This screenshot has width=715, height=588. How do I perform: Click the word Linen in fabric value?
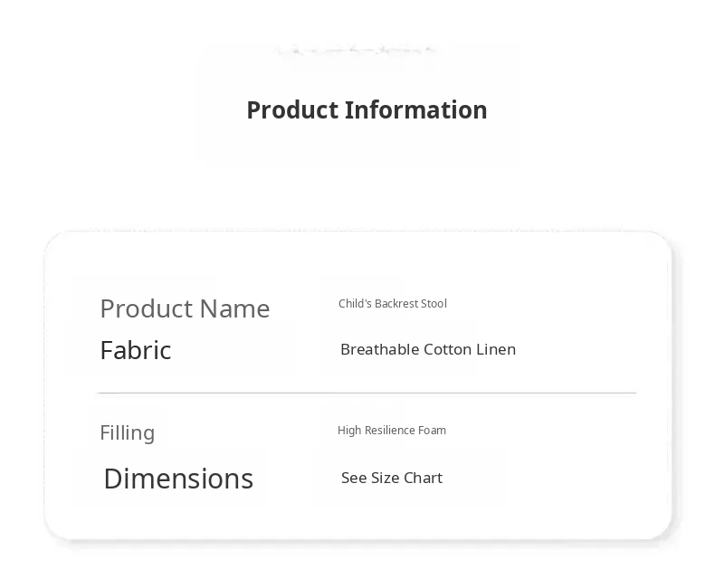coord(496,349)
